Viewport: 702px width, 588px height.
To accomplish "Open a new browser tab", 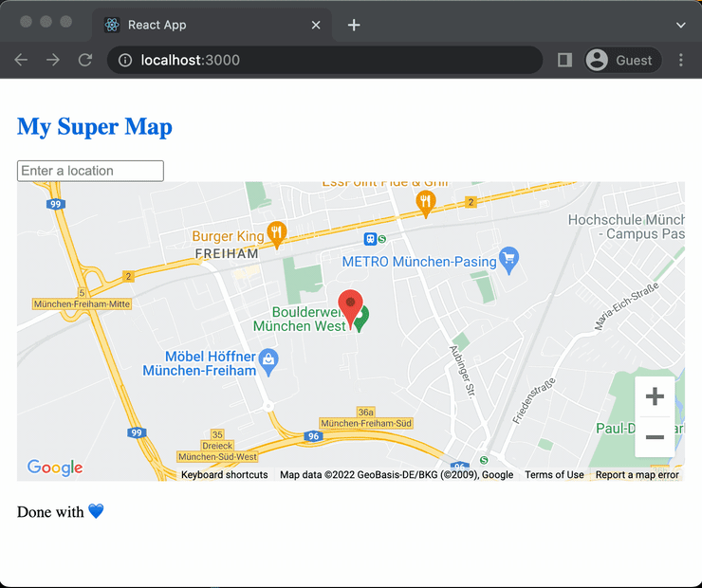I will pyautogui.click(x=354, y=25).
